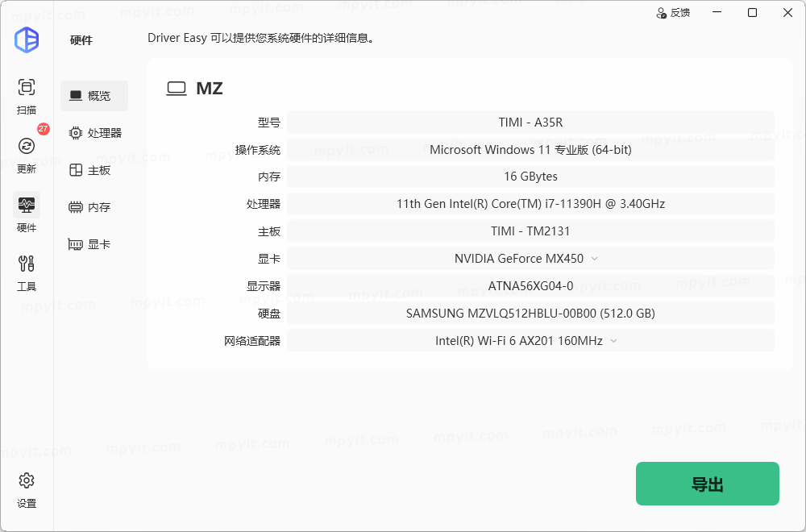Click the 网络适配器 row label
806x532 pixels.
click(251, 341)
